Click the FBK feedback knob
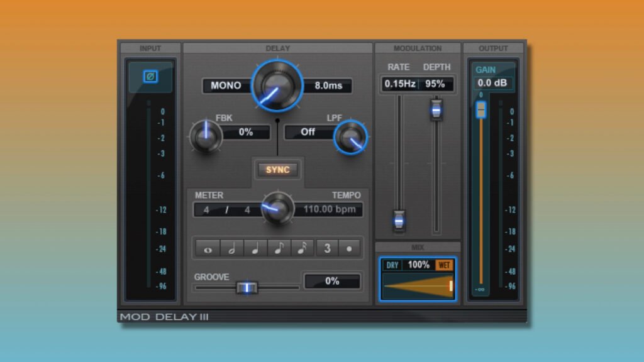Screen dimensions: 644x362 coord(206,136)
